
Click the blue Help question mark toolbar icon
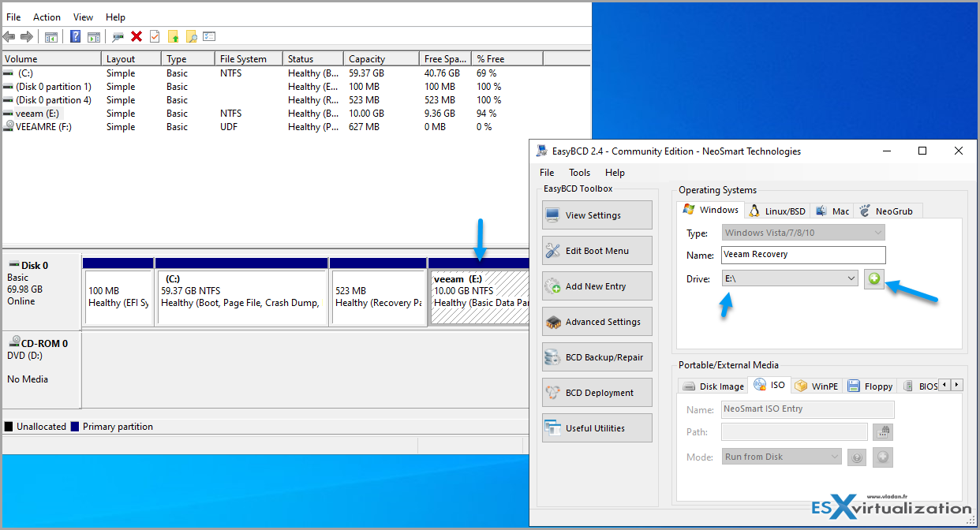coord(75,36)
